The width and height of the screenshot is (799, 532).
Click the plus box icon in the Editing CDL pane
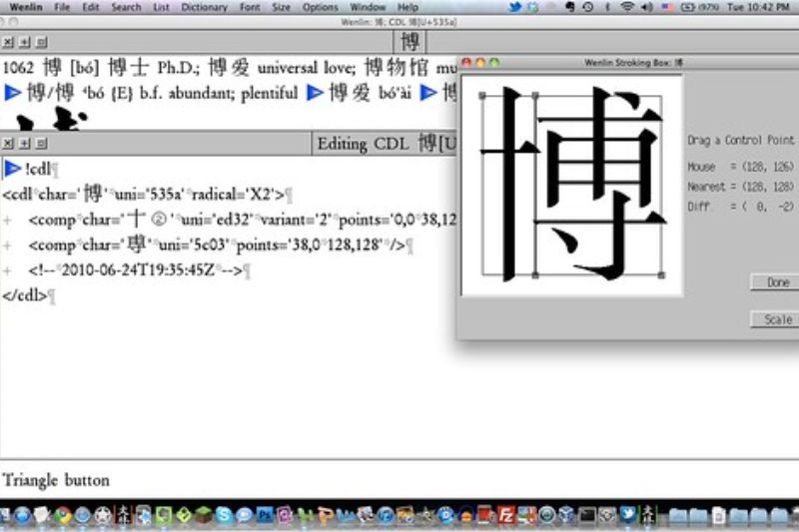pos(25,144)
